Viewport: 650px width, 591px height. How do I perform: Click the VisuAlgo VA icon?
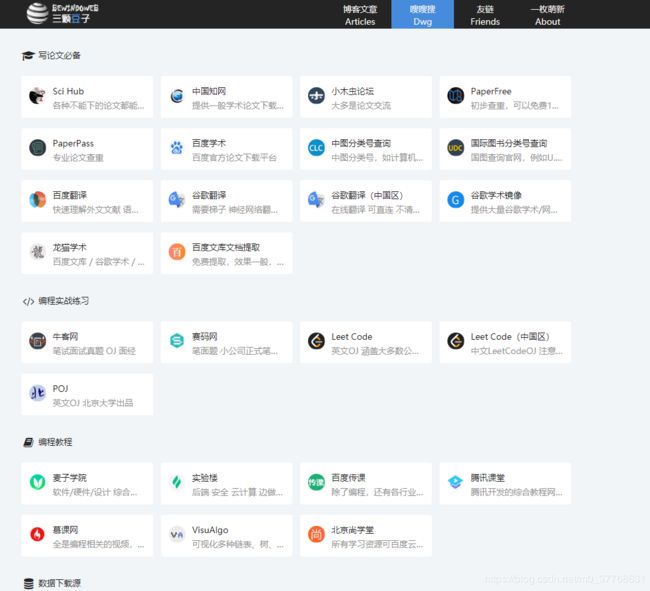[x=177, y=535]
